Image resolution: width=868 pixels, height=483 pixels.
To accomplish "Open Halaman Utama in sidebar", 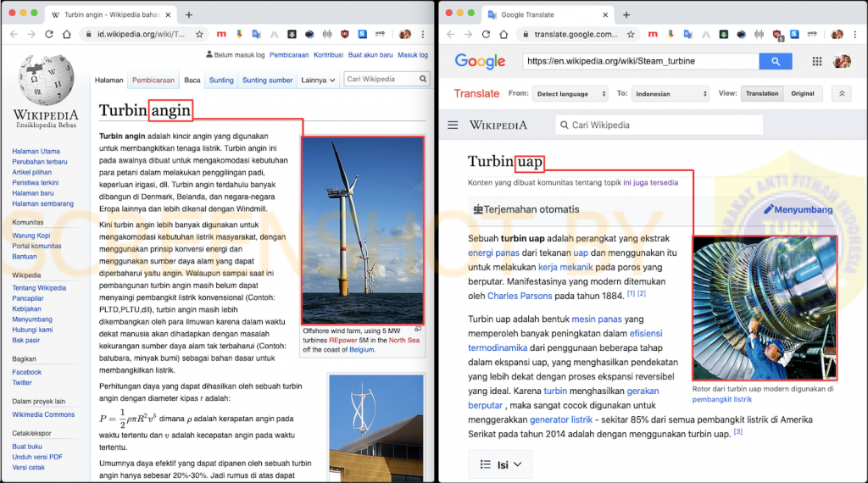I will (36, 151).
